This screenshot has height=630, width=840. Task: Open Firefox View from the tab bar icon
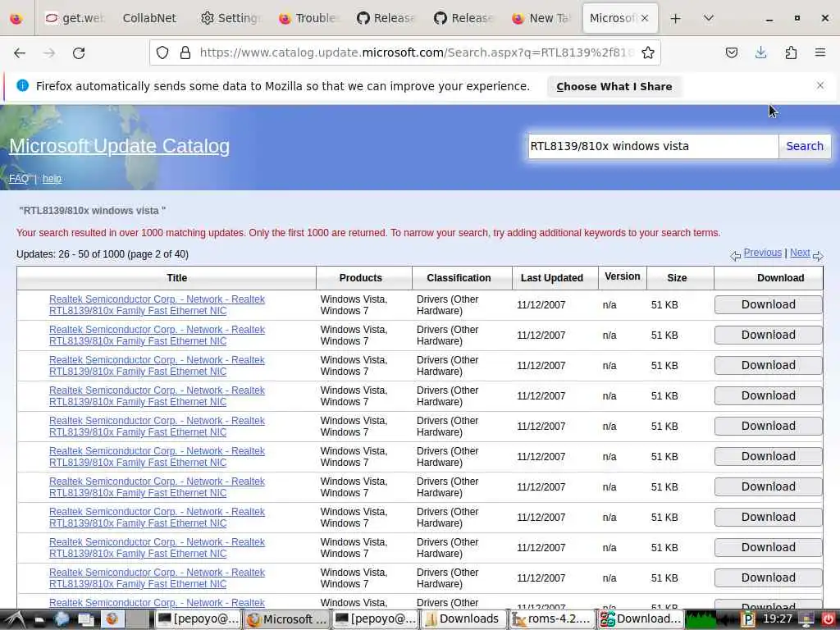pos(16,18)
